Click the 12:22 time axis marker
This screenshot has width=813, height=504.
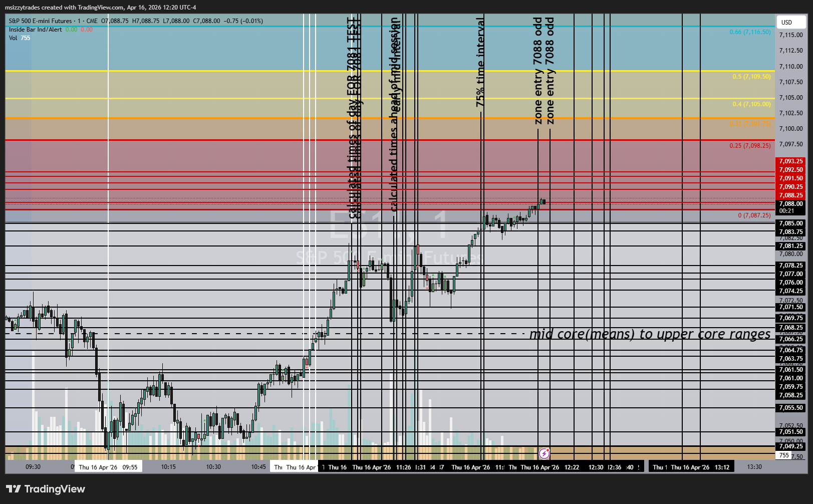pos(572,467)
